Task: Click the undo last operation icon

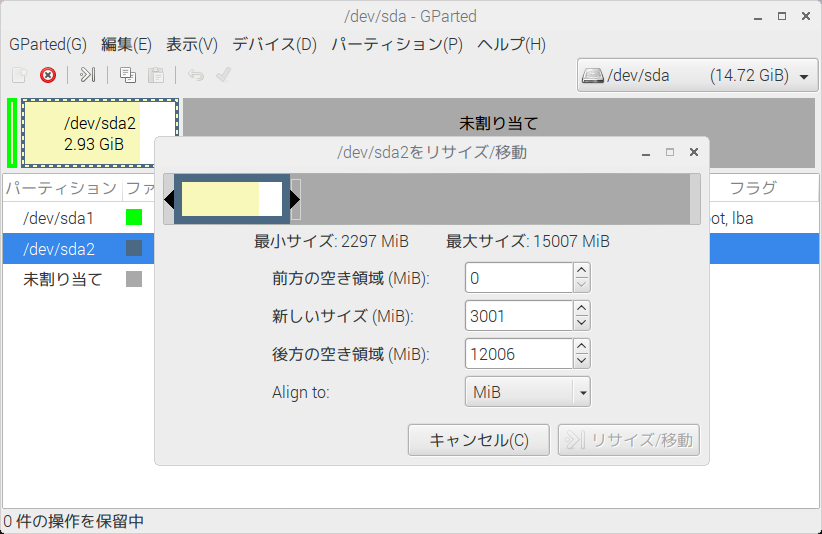Action: [196, 75]
